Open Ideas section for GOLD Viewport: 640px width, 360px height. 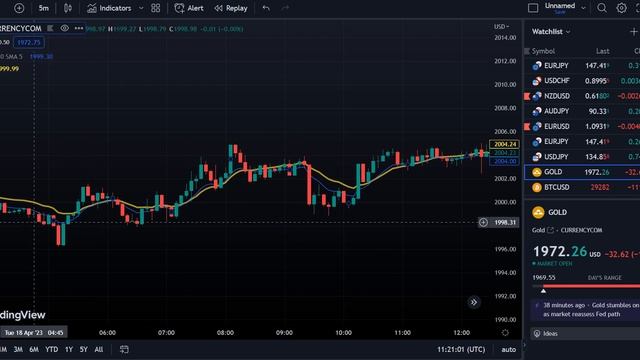585,333
